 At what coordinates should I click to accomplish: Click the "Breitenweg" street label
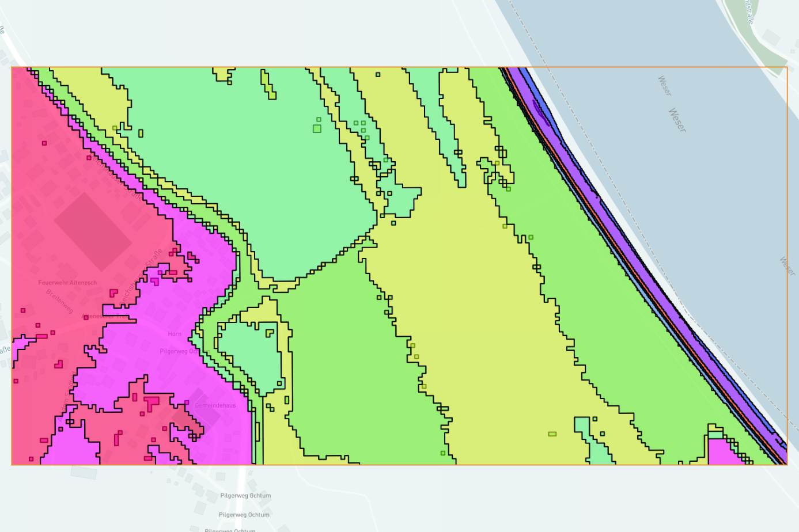pyautogui.click(x=60, y=301)
